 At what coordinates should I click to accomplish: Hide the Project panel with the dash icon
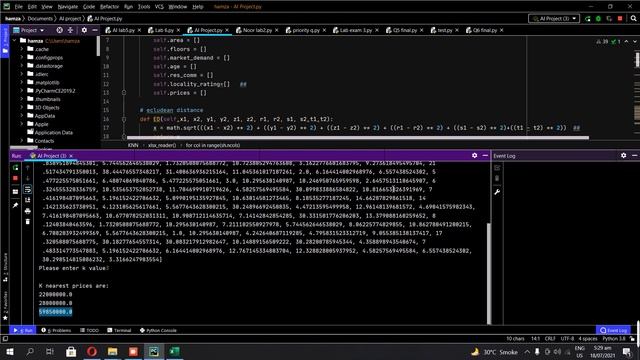pyautogui.click(x=95, y=30)
